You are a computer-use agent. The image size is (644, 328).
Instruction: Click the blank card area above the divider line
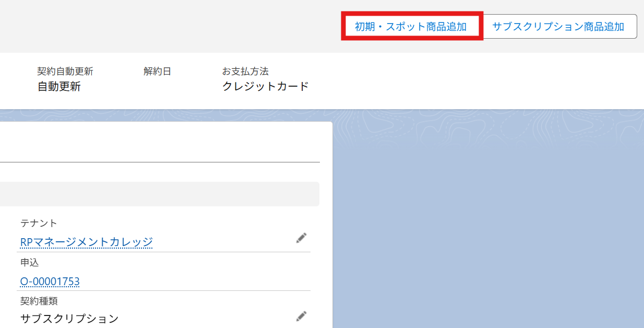(157, 142)
